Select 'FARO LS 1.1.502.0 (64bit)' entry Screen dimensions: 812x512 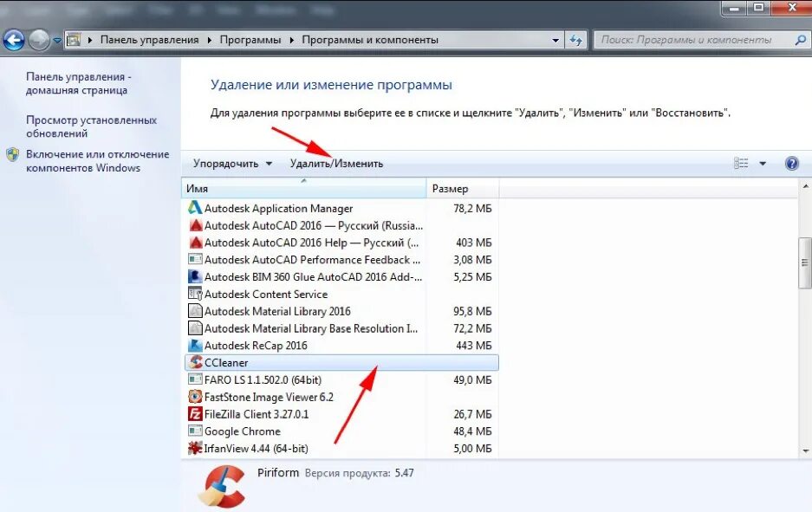(341, 379)
